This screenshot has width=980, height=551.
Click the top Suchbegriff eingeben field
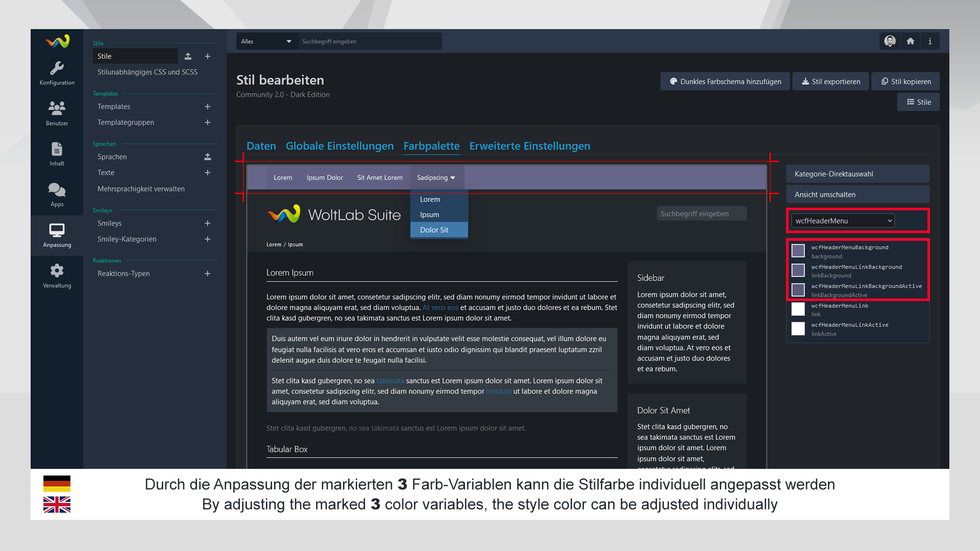[370, 41]
